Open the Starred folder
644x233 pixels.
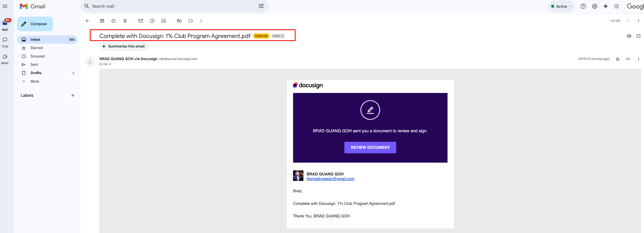click(x=47, y=48)
